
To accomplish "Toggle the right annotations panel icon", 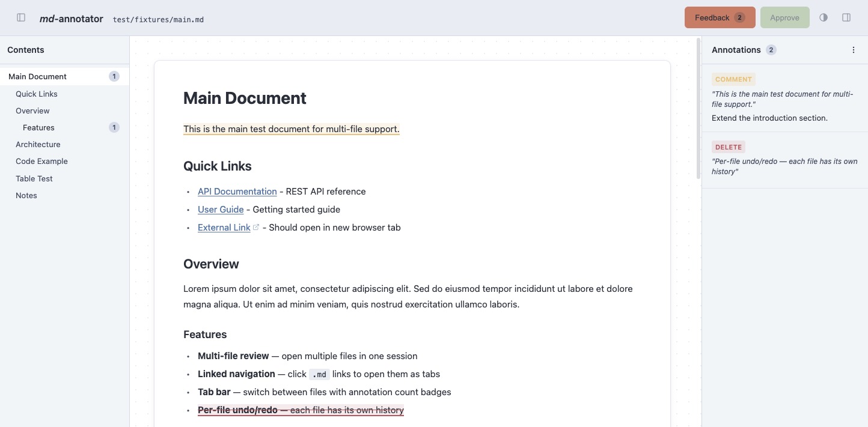I will 846,17.
